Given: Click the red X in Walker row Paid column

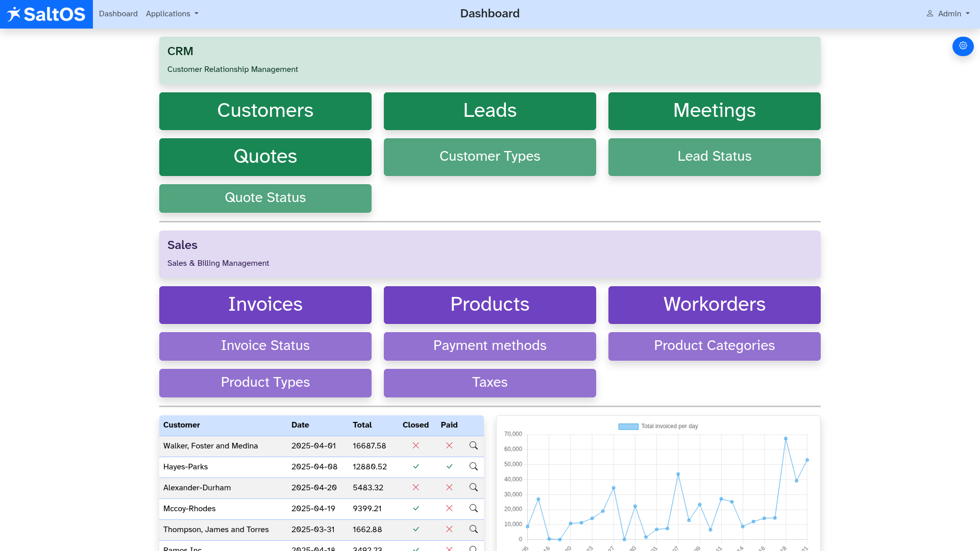Looking at the screenshot, I should (x=449, y=445).
